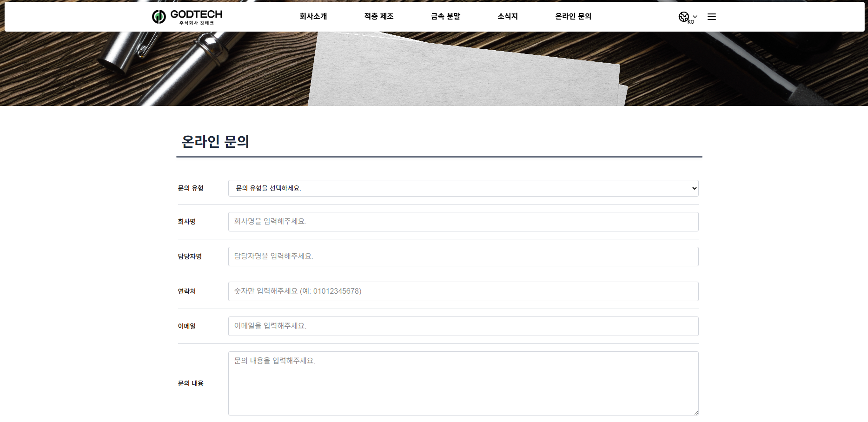868x422 pixels.
Task: Click 온라인 문의 in the top navigation
Action: point(573,16)
